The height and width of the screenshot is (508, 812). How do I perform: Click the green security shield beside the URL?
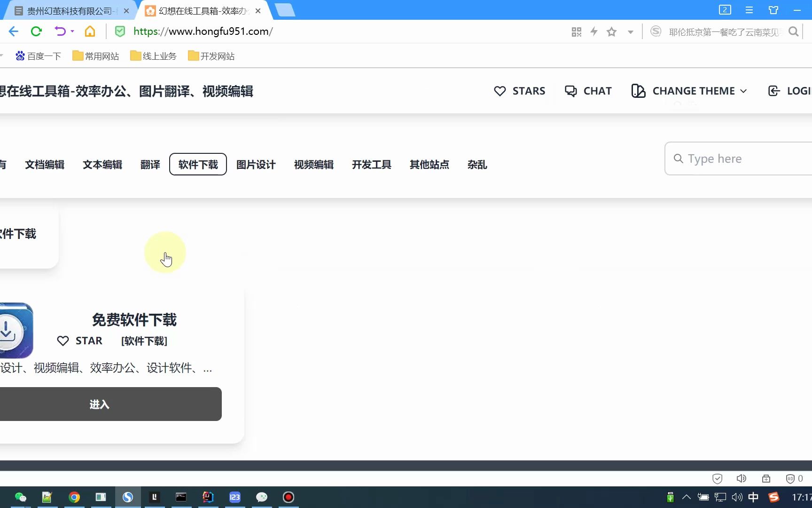pyautogui.click(x=120, y=31)
